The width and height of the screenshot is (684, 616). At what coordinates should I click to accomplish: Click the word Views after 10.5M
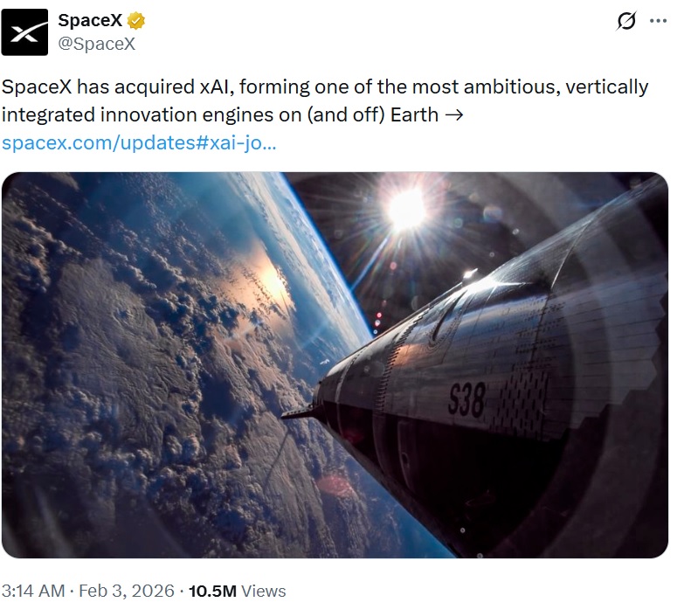point(263,591)
